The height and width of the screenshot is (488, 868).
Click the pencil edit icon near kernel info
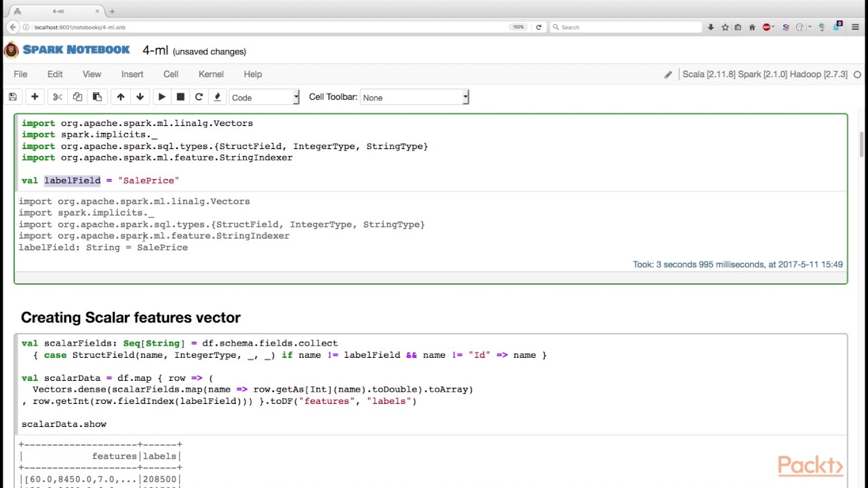[x=668, y=75]
